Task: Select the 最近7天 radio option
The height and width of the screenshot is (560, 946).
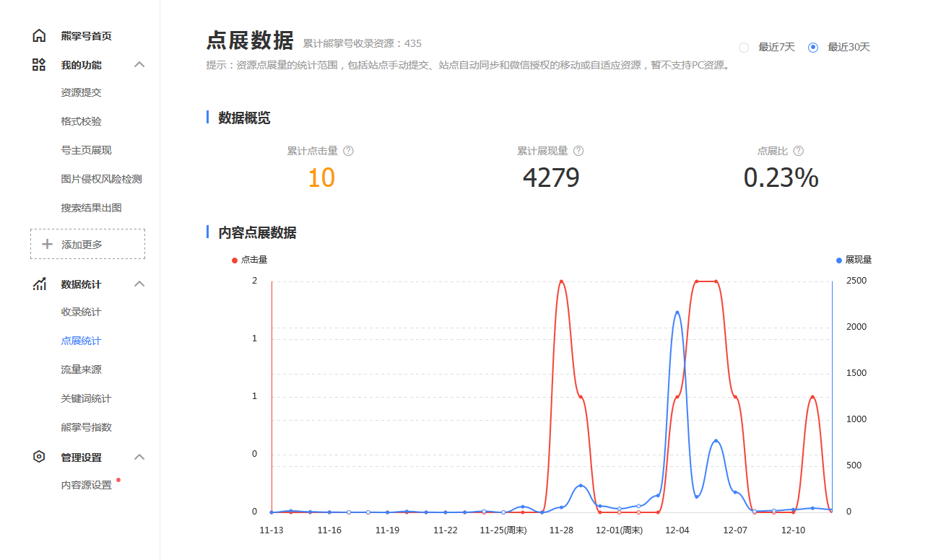Action: pyautogui.click(x=744, y=48)
